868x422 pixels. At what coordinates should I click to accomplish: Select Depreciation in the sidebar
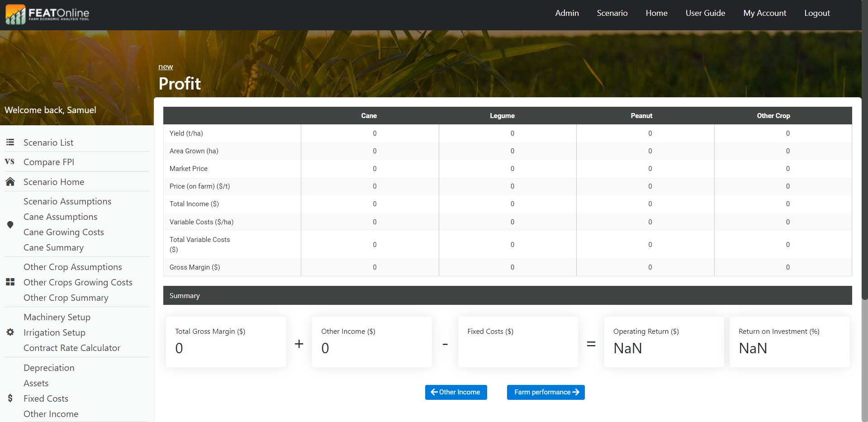[x=49, y=368]
